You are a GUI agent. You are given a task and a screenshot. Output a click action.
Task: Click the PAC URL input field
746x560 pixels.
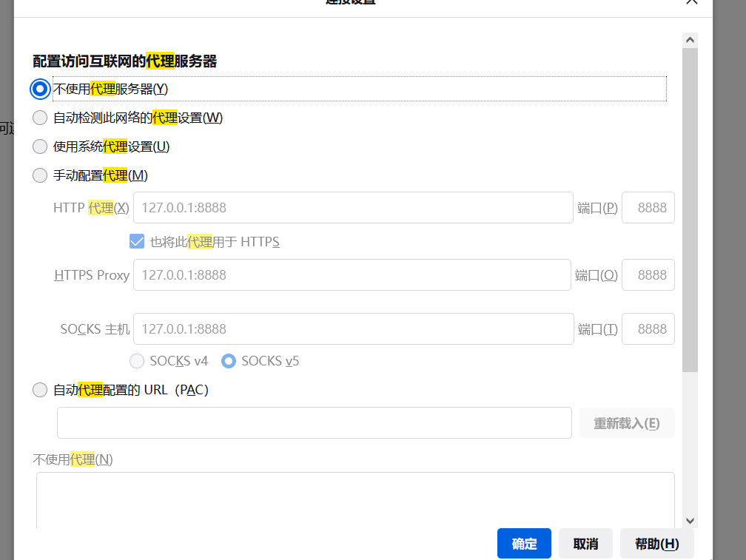[314, 422]
